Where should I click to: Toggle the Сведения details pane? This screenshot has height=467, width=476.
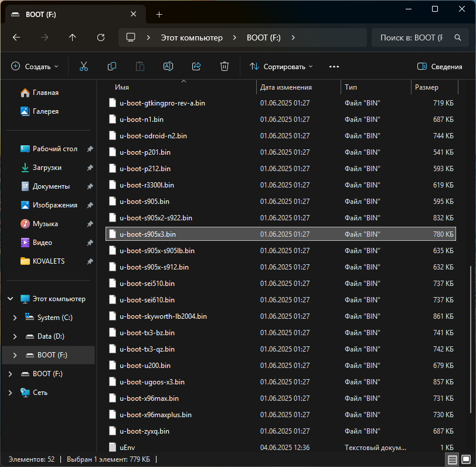click(x=440, y=67)
